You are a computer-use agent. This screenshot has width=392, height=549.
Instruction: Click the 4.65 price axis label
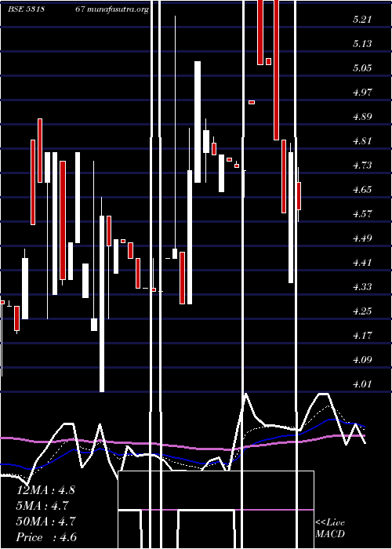(x=362, y=190)
